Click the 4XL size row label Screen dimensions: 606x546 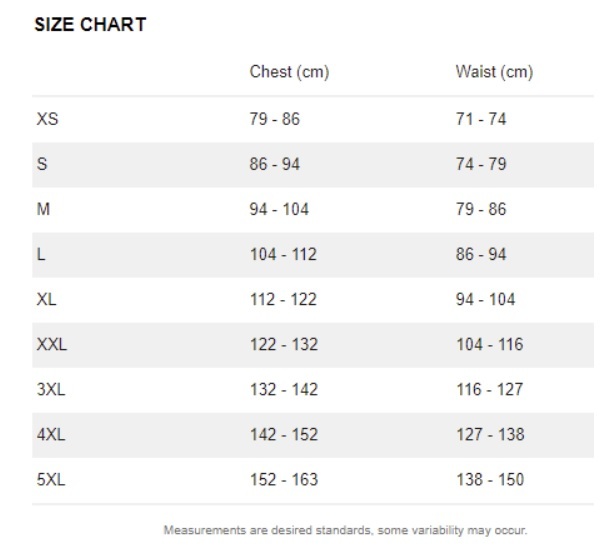[51, 435]
